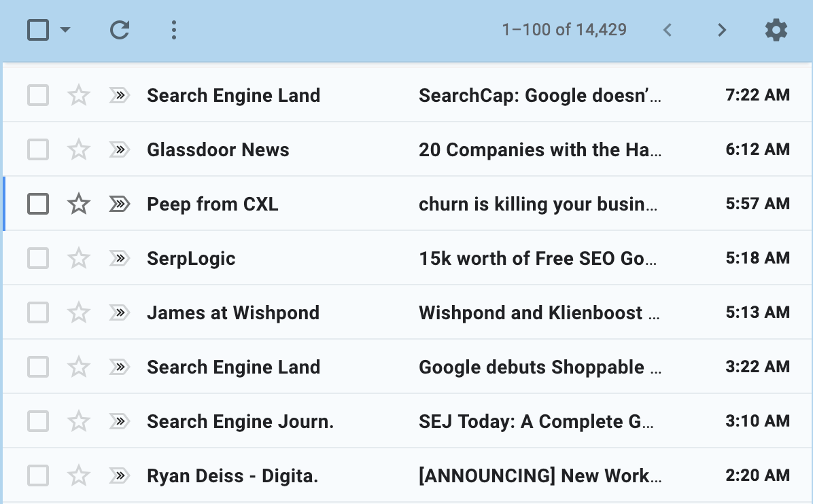Select the Peep from CXL email checkbox
This screenshot has width=813, height=504.
(38, 204)
